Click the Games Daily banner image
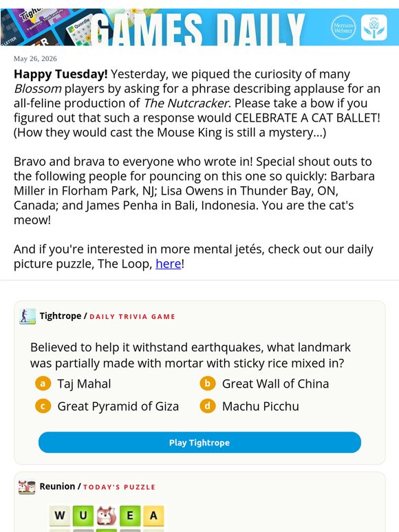The width and height of the screenshot is (399, 532). pos(199,27)
